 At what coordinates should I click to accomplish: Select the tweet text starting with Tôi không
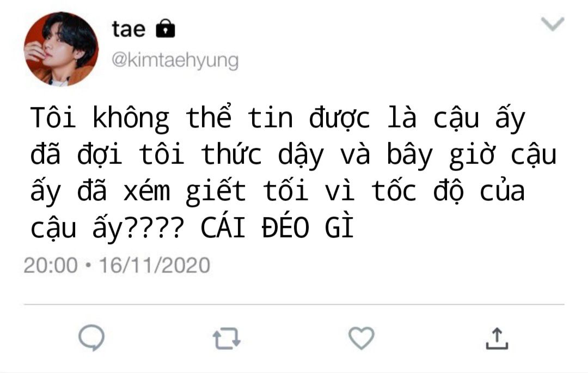click(293, 173)
